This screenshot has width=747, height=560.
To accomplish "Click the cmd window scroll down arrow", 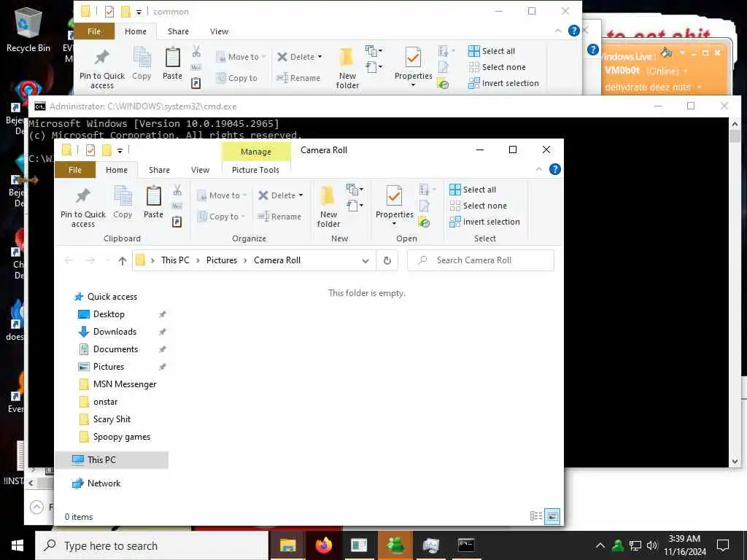I will [x=734, y=461].
